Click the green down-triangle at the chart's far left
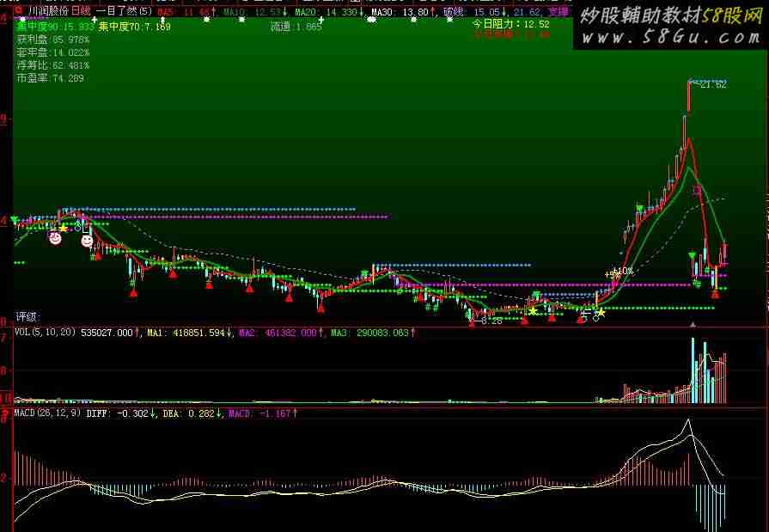The width and height of the screenshot is (769, 532). (x=14, y=219)
